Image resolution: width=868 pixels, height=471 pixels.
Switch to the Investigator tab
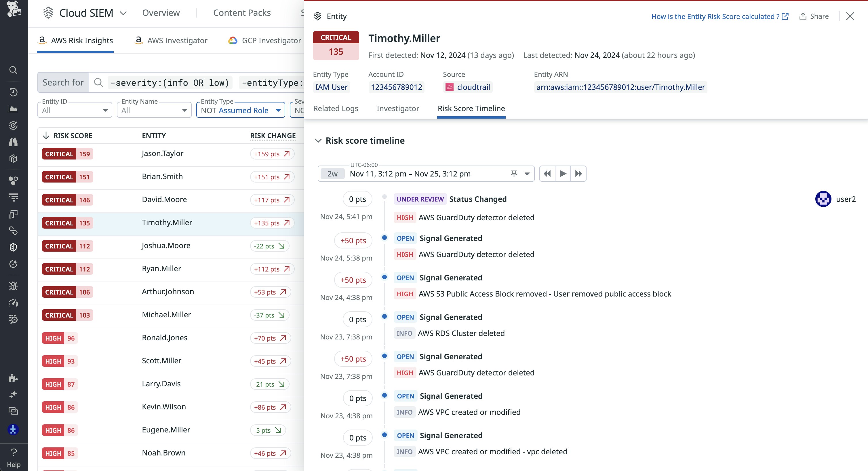tap(398, 109)
